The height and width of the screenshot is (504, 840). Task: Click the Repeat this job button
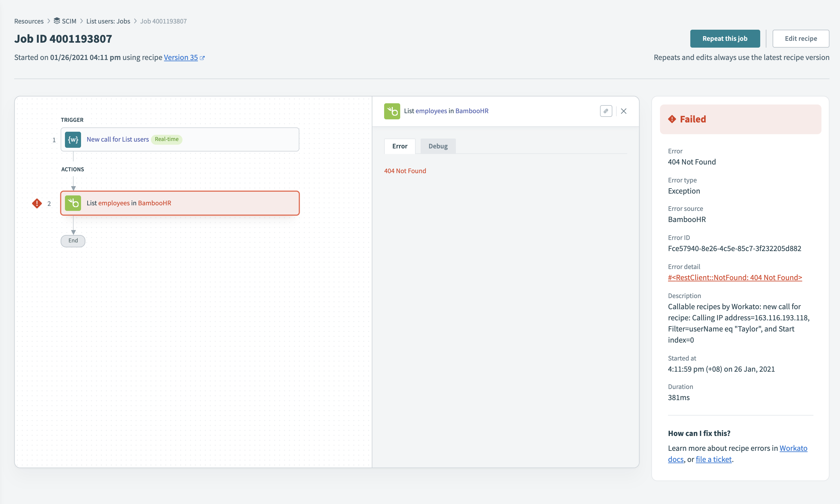click(x=725, y=38)
